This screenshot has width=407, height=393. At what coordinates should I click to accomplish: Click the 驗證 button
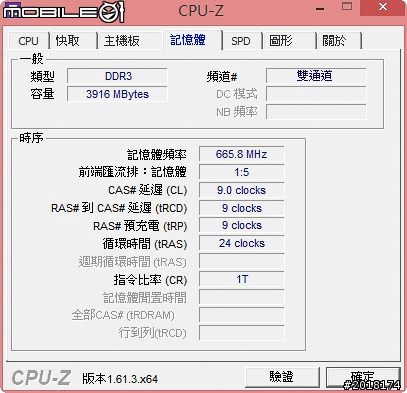[282, 377]
